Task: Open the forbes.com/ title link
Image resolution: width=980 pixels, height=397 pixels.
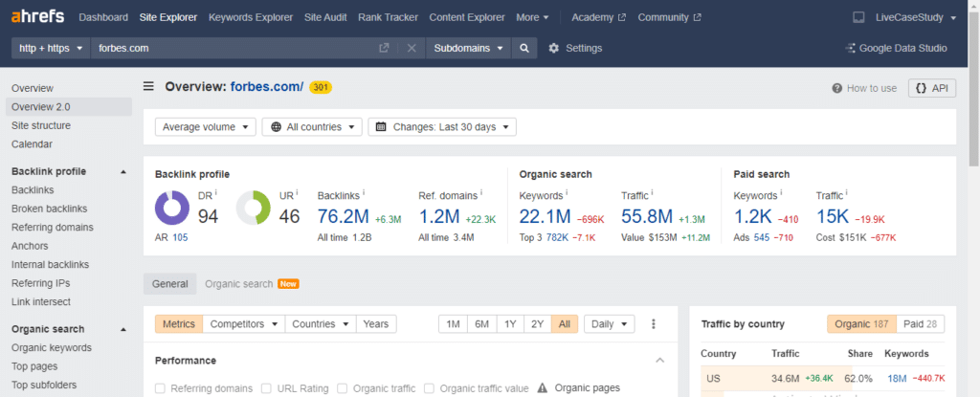Action: (x=267, y=87)
